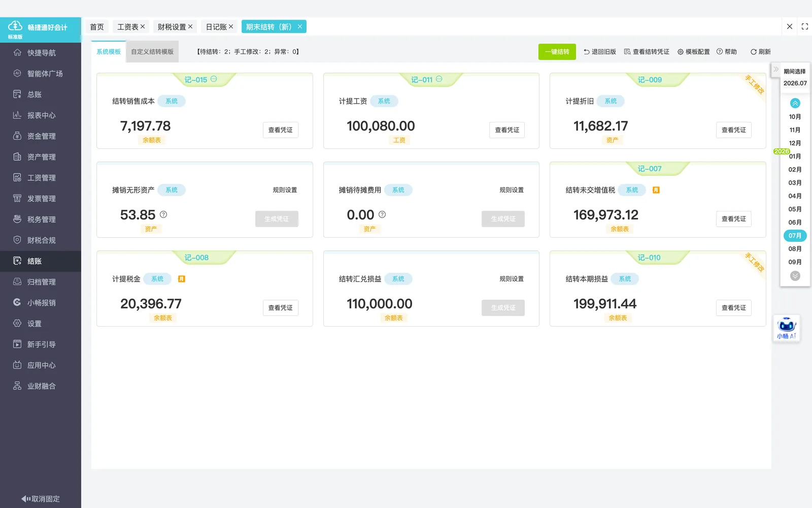Open 快捷导航 sidebar icon

coord(17,53)
